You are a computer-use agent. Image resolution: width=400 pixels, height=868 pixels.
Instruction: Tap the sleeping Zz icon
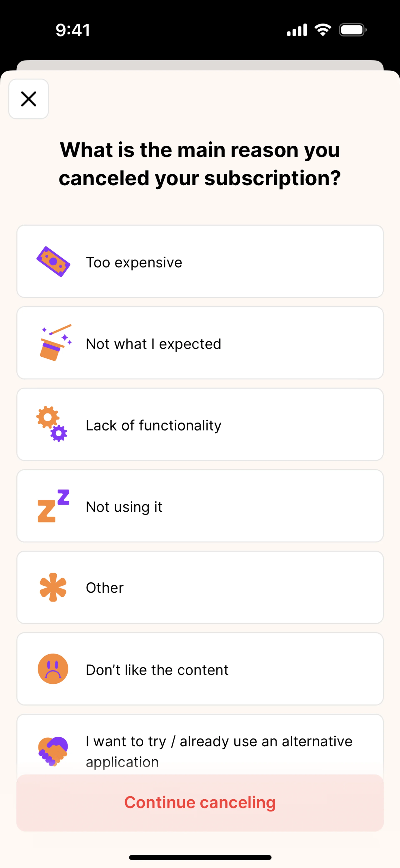click(x=53, y=506)
